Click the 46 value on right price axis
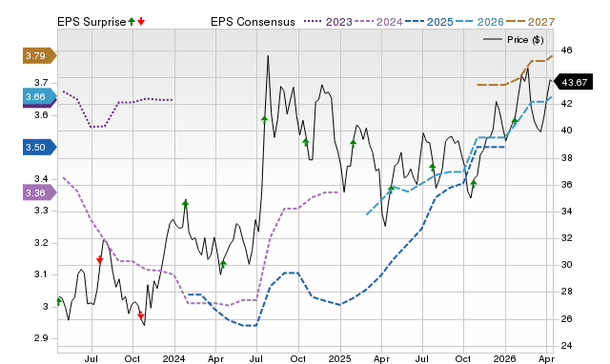 click(x=567, y=51)
